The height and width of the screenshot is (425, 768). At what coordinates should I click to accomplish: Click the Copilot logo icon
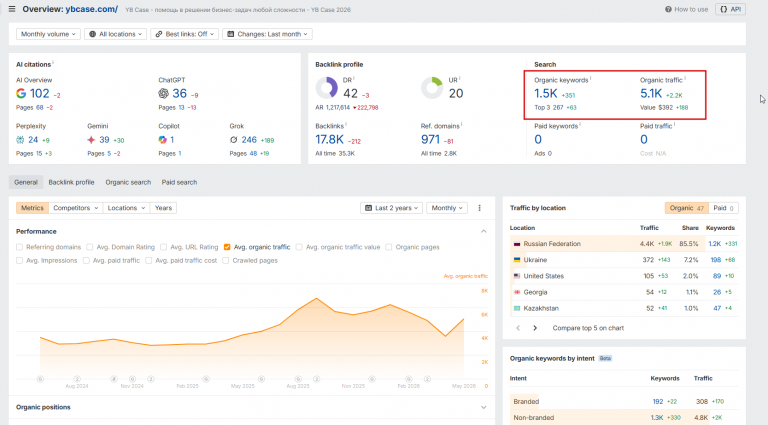163,140
